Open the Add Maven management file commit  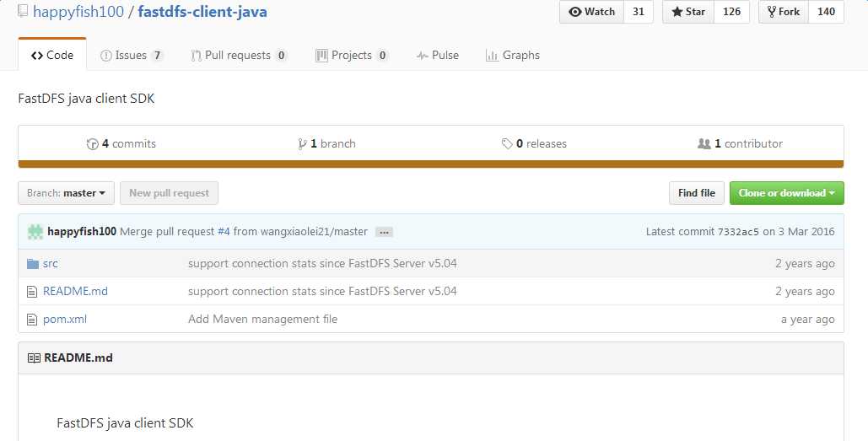[x=262, y=320]
